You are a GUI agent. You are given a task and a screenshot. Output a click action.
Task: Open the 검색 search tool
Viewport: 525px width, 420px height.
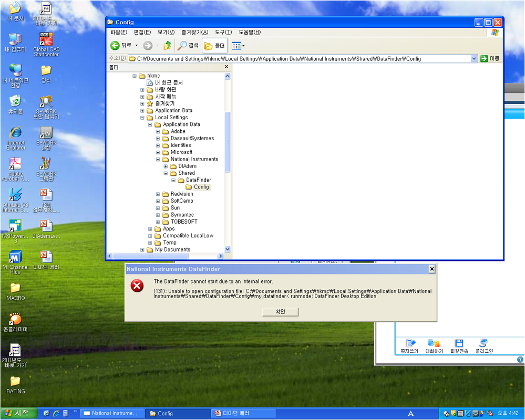tap(188, 46)
